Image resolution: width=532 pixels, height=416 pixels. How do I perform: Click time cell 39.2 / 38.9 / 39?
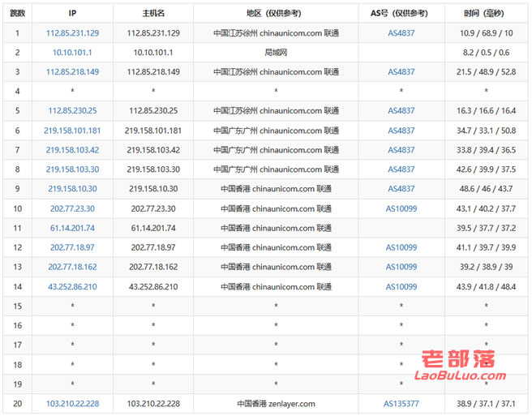click(487, 266)
